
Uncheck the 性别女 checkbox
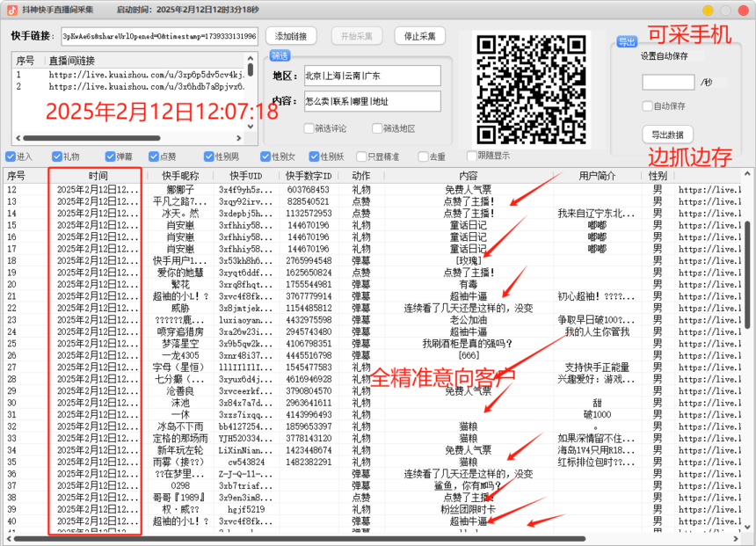(x=265, y=157)
